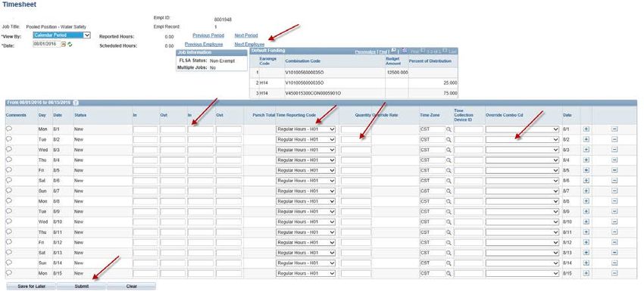The width and height of the screenshot is (644, 292).
Task: Open Time Reporting Code dropdown for Mon 8/1
Action: coord(305,129)
